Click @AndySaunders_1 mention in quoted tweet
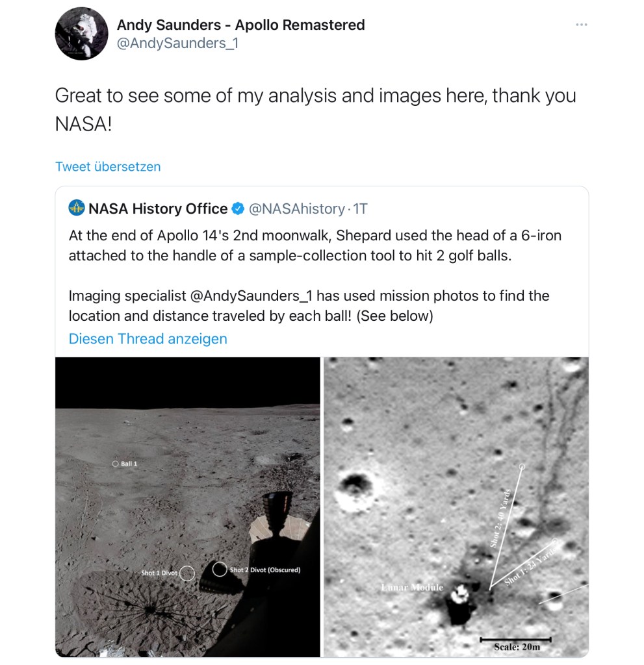 [x=251, y=296]
